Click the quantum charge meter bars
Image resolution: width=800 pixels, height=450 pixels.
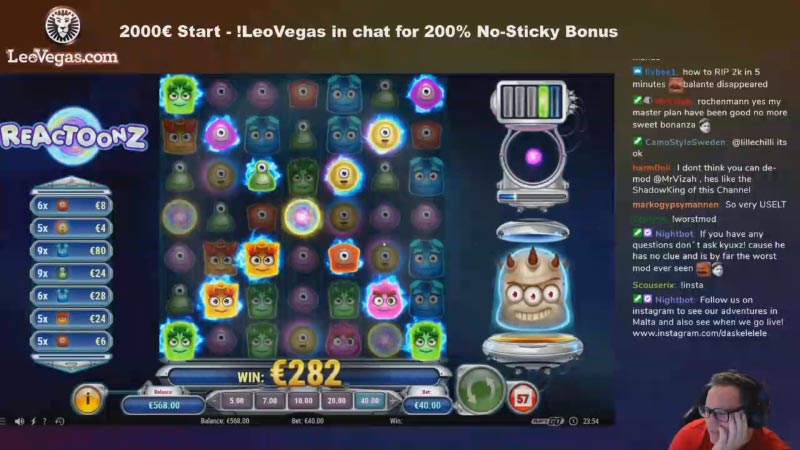[x=531, y=102]
